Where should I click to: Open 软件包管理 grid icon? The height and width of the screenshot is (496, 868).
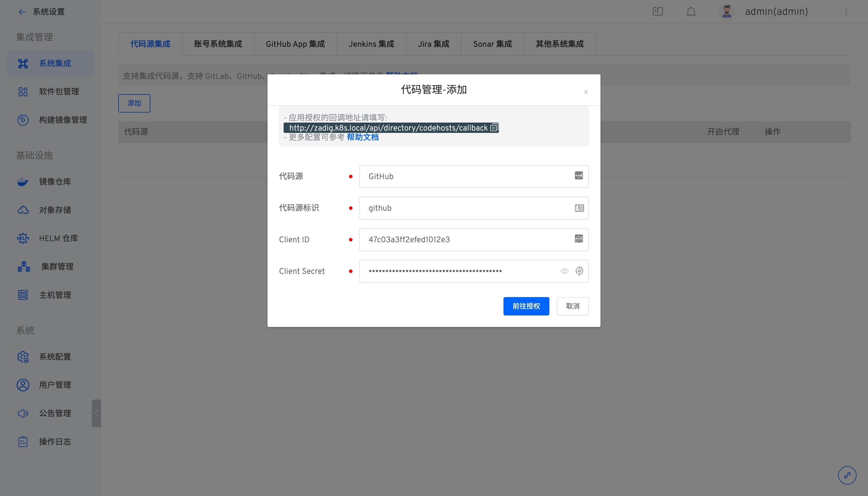click(x=23, y=92)
